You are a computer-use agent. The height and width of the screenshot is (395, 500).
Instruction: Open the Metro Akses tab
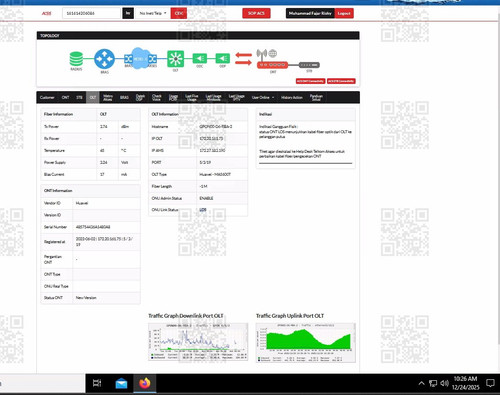[x=108, y=97]
